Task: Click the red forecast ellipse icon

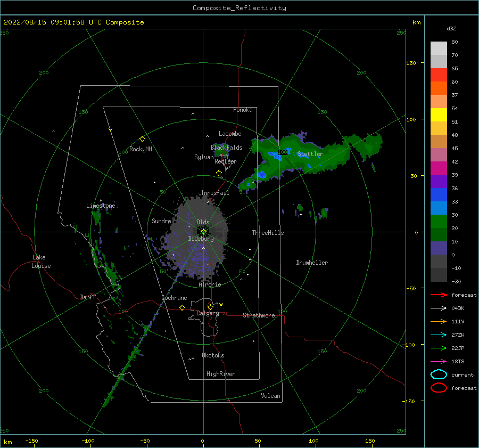Action: point(439,388)
